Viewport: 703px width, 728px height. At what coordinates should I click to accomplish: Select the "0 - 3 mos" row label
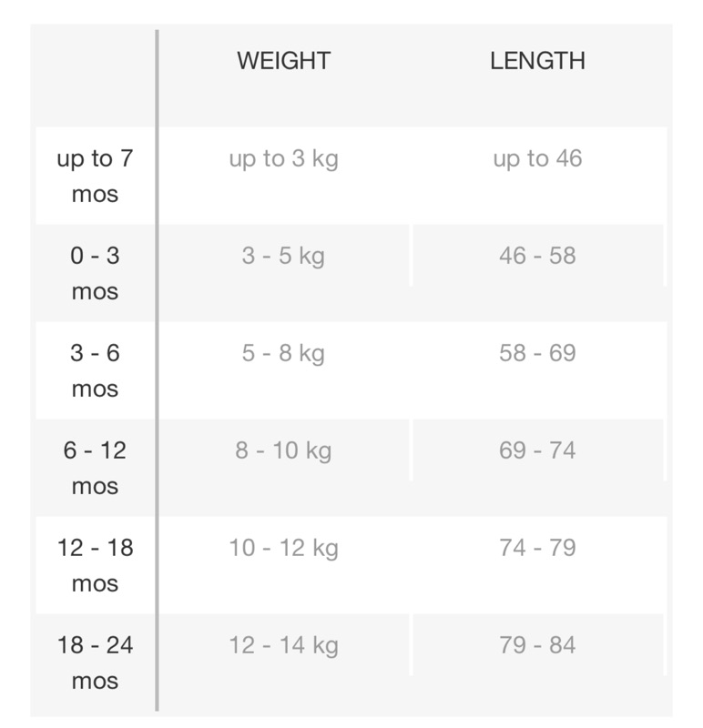pyautogui.click(x=95, y=273)
